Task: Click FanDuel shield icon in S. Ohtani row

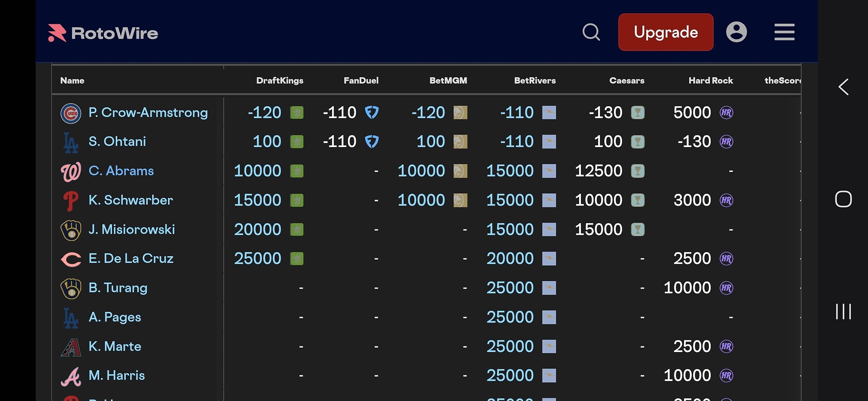Action: 372,142
